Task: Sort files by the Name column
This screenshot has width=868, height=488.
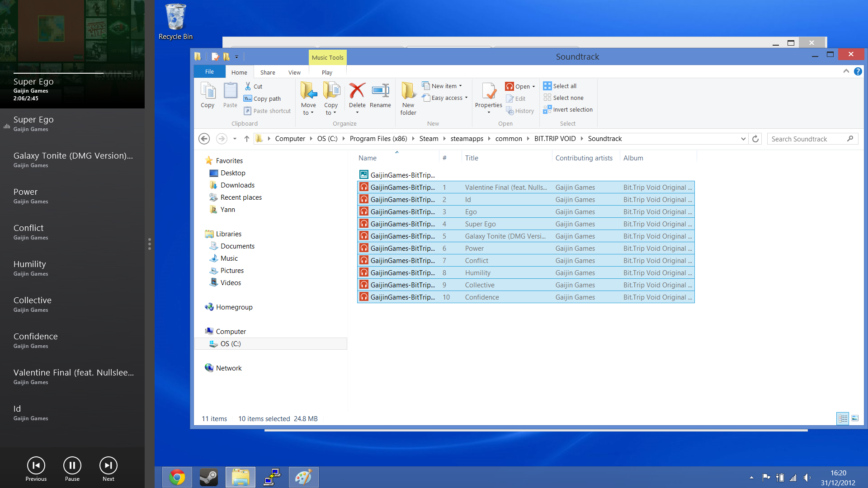Action: coord(398,158)
